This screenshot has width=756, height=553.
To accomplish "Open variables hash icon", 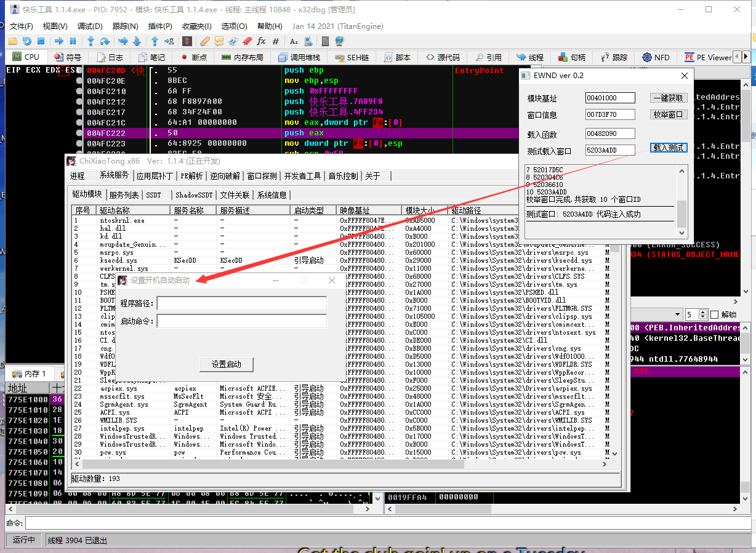I will point(275,41).
